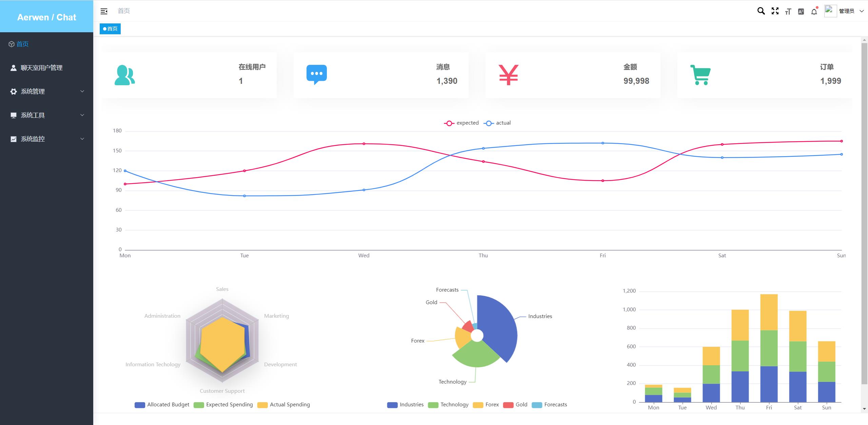Expand 系统工具 chevron arrow
This screenshot has height=425, width=868.
pyautogui.click(x=82, y=115)
